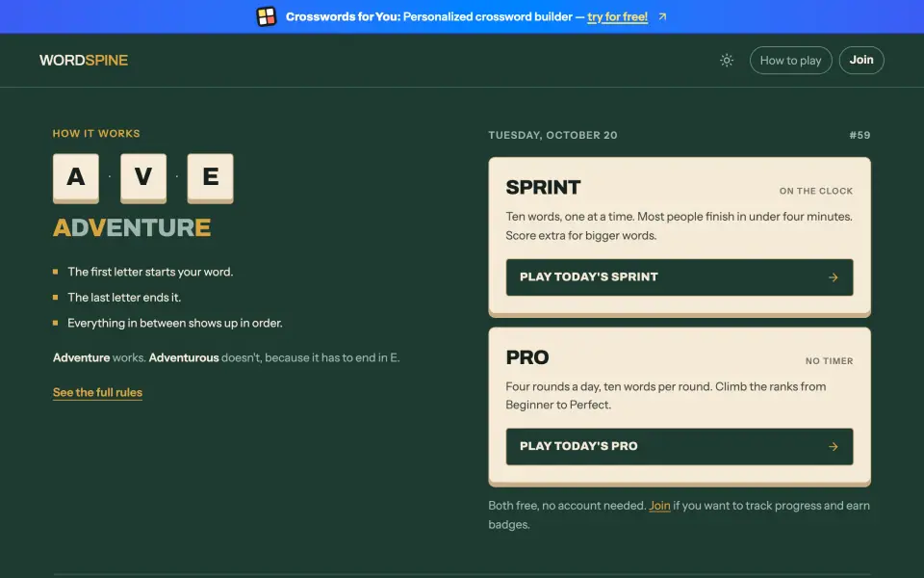Click the Crosswords for You grid icon
The width and height of the screenshot is (924, 578).
267,16
